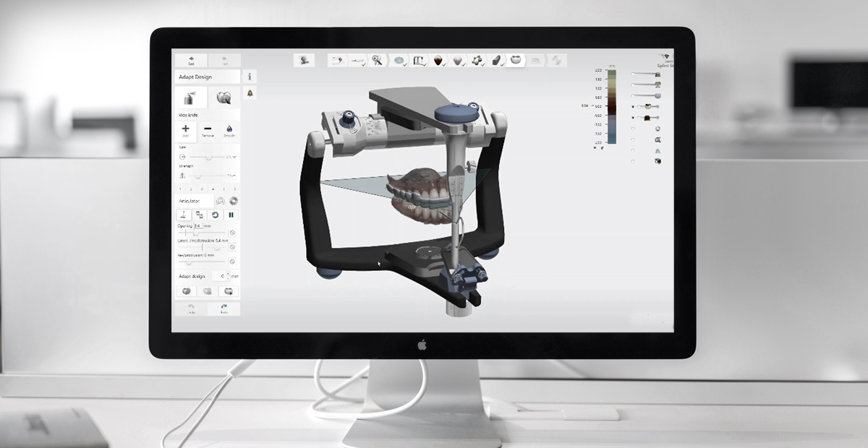Image resolution: width=868 pixels, height=448 pixels.
Task: Click the Back button at top left
Action: pos(191,61)
